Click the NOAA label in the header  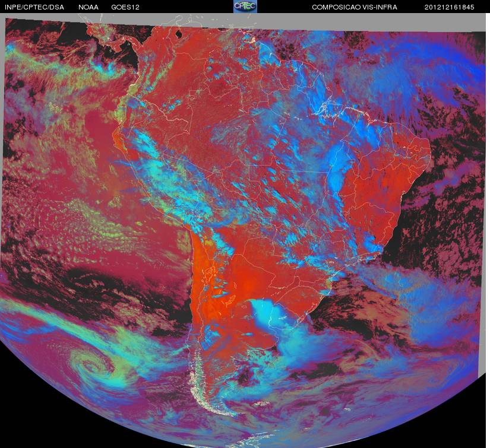[x=88, y=7]
